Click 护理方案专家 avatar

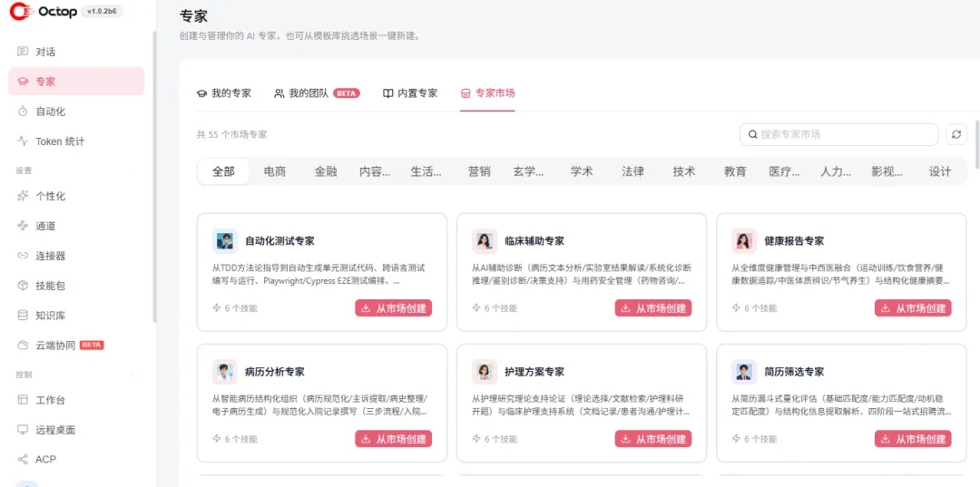[x=484, y=372]
